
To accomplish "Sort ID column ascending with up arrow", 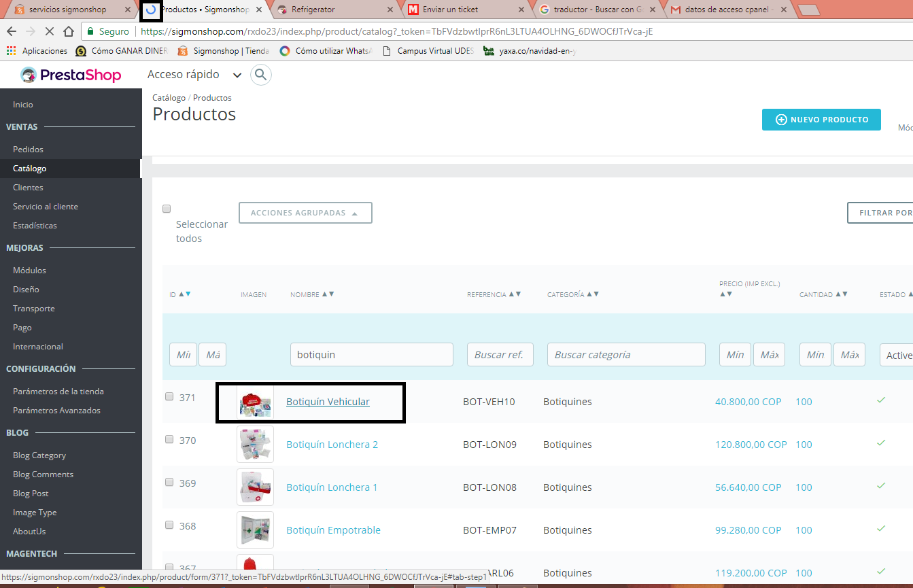I will 181,294.
